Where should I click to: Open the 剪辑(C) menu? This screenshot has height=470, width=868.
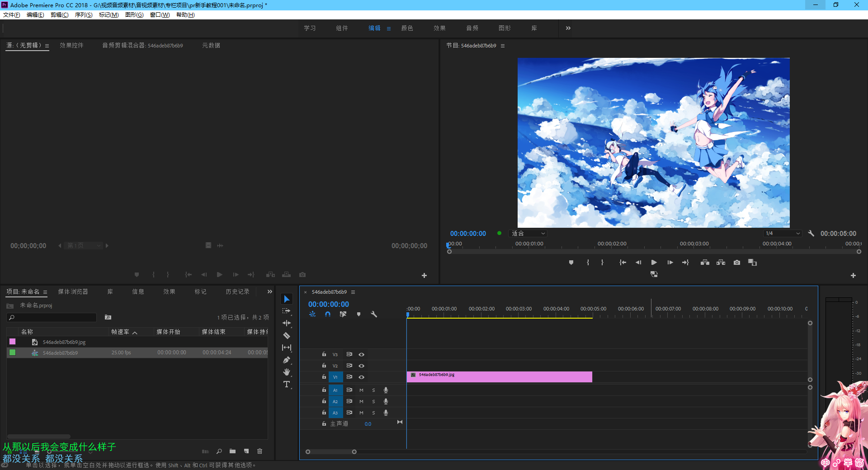[60, 15]
